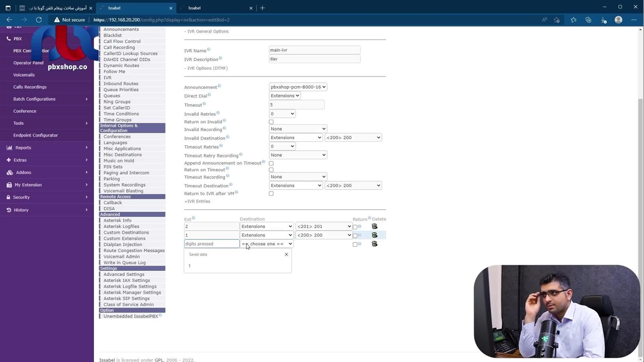Image resolution: width=644 pixels, height=362 pixels.
Task: Open the browser Collections icon
Action: click(x=588, y=20)
